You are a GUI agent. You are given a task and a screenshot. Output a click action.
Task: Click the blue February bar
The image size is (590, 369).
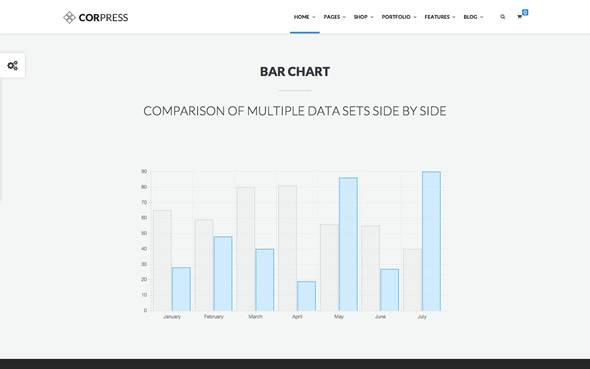pyautogui.click(x=223, y=273)
